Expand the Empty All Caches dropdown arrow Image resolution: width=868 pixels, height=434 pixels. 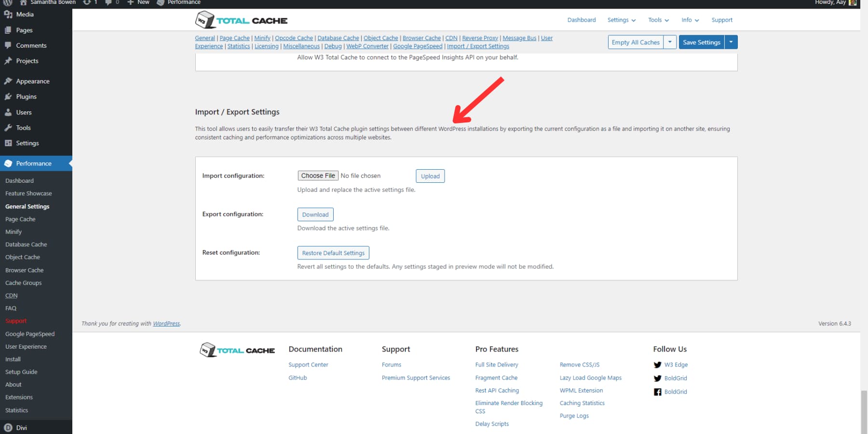[x=670, y=42]
